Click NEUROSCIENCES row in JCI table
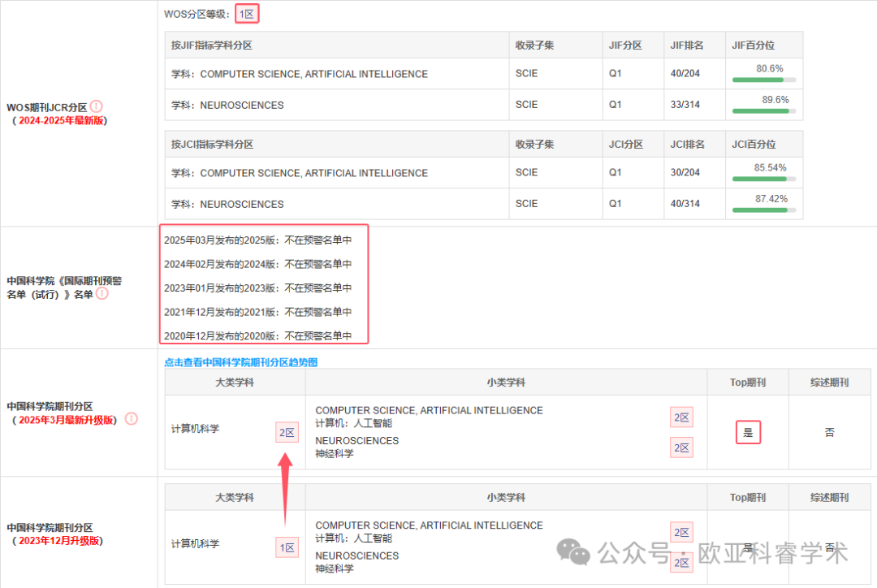Viewport: 877px width, 588px height. click(x=484, y=204)
